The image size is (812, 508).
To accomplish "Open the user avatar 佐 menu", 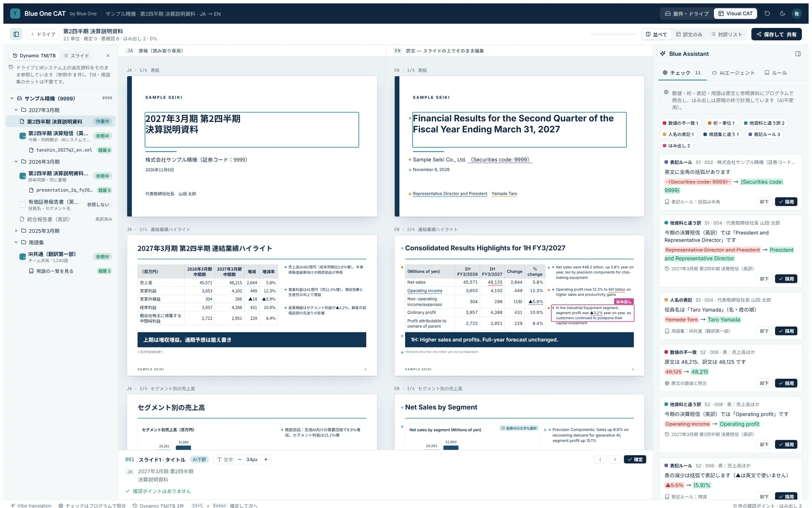I will tap(797, 14).
